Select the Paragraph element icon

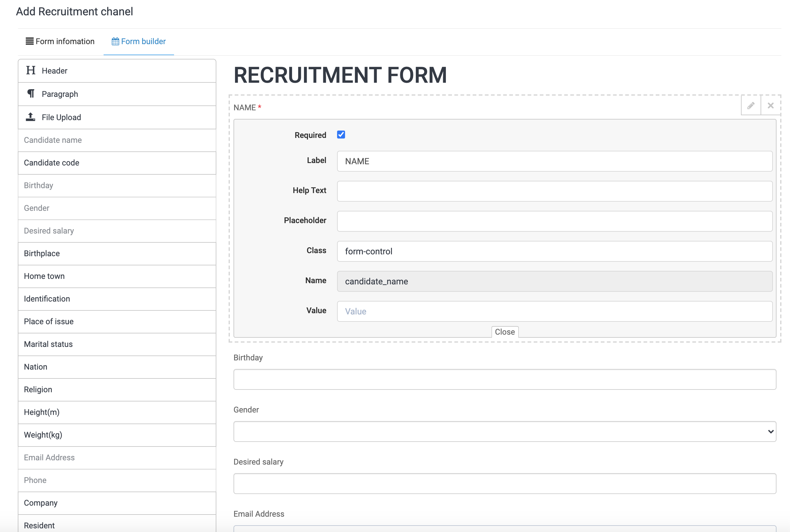31,94
